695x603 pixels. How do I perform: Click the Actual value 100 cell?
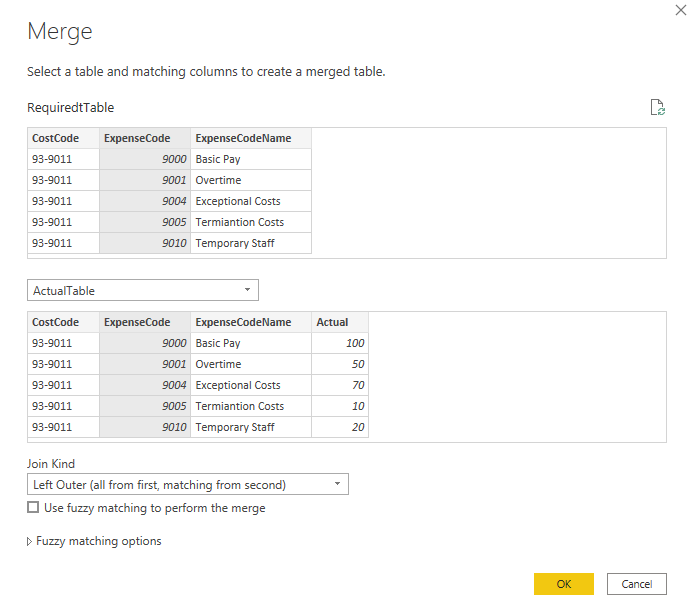[x=340, y=343]
